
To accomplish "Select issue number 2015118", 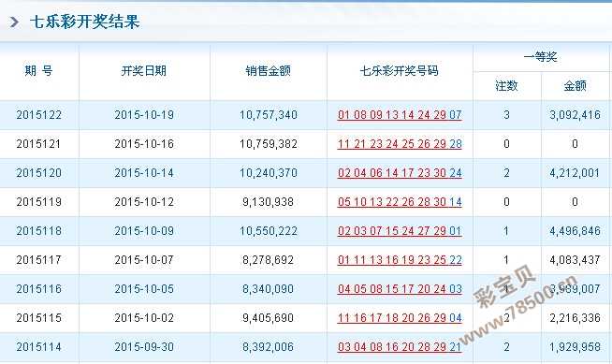I will coord(38,231).
